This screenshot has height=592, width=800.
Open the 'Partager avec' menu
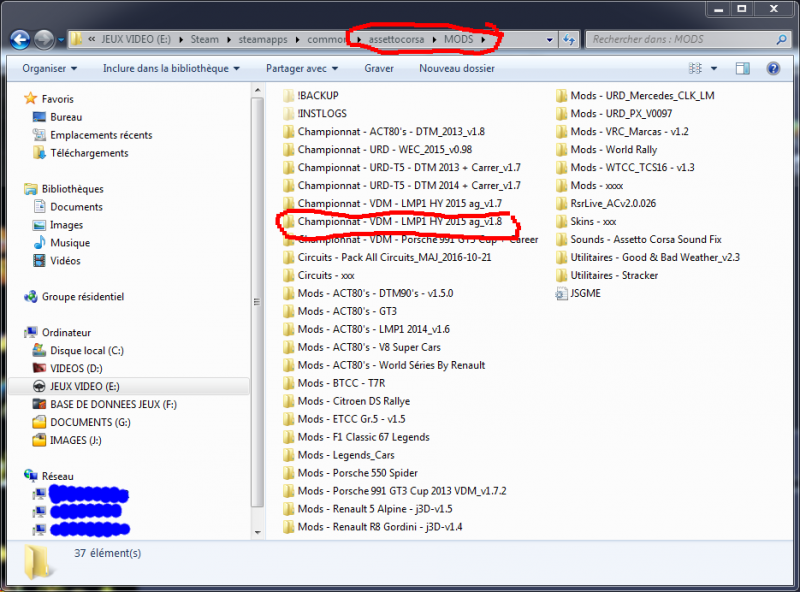tap(302, 68)
